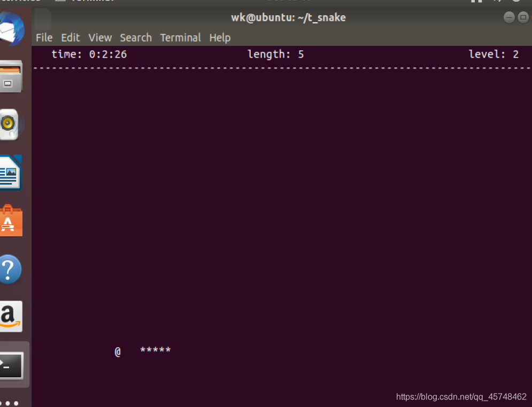The height and width of the screenshot is (407, 532).
Task: Open Ubuntu Software orange bag icon
Action: click(11, 221)
